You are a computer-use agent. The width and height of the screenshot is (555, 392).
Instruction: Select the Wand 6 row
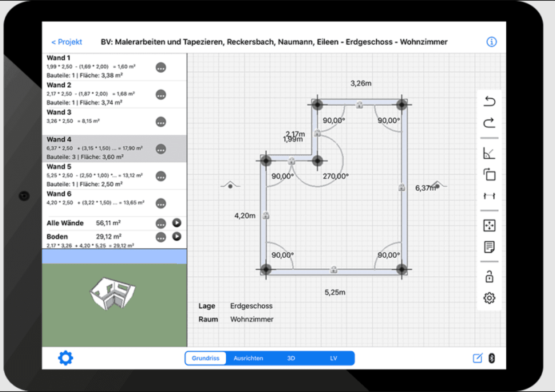click(114, 203)
